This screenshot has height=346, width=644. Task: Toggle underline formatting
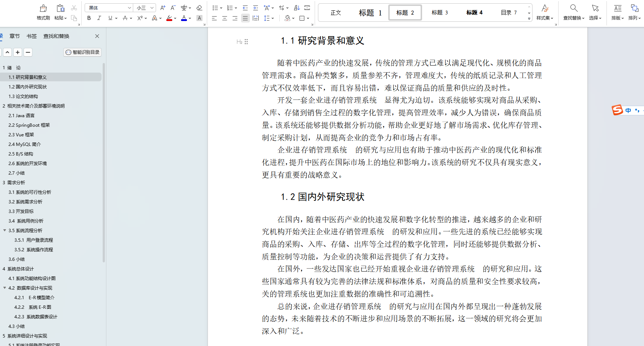pos(110,18)
